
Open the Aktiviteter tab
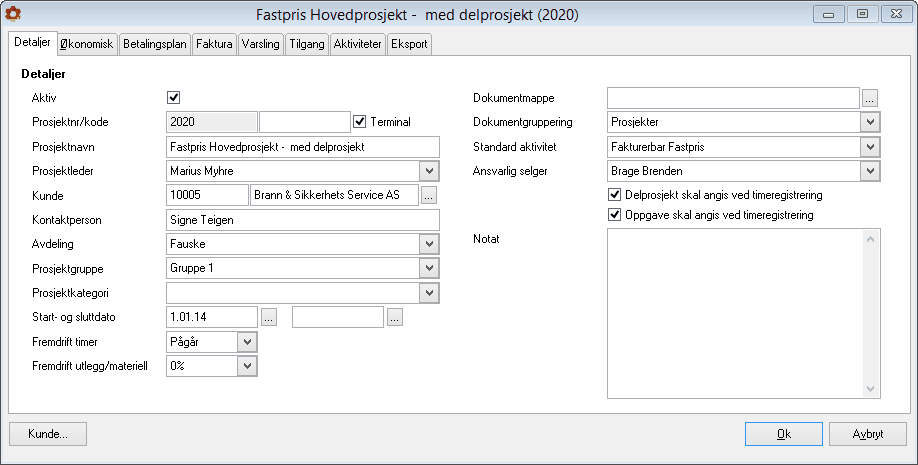[357, 44]
